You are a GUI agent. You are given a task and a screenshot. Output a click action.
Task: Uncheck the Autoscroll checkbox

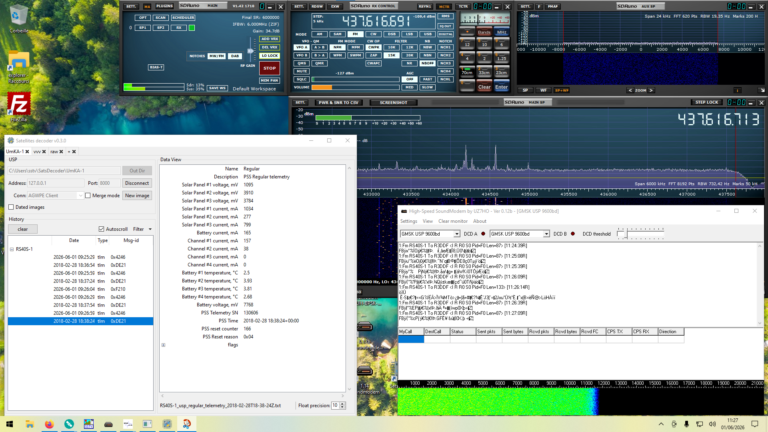pos(101,229)
